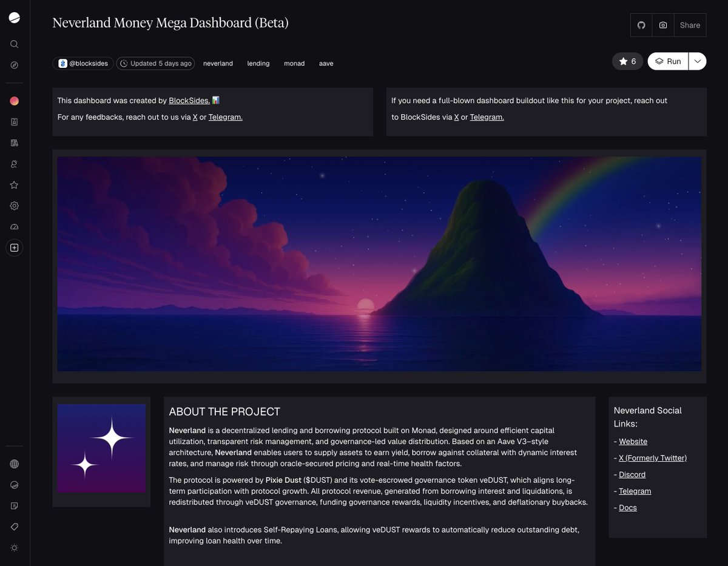The height and width of the screenshot is (566, 728).
Task: Click the striped planet icon in lower sidebar
Action: (x=15, y=485)
